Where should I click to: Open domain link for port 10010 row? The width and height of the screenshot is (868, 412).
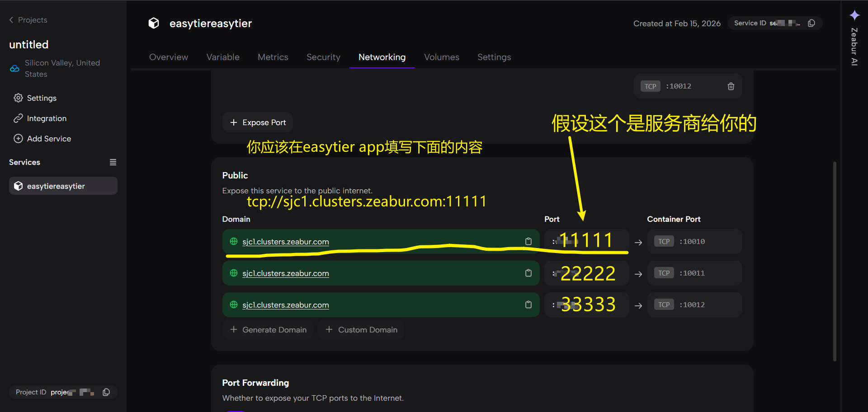286,242
